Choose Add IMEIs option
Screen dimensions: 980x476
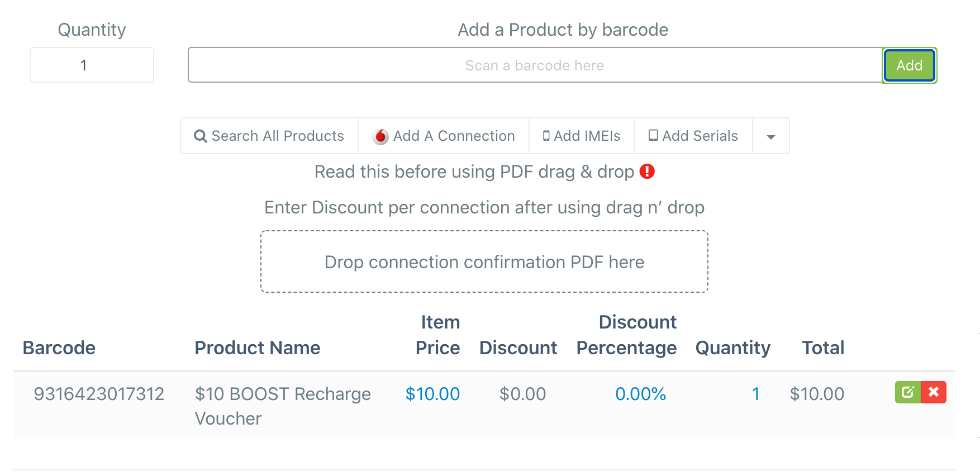pyautogui.click(x=582, y=136)
